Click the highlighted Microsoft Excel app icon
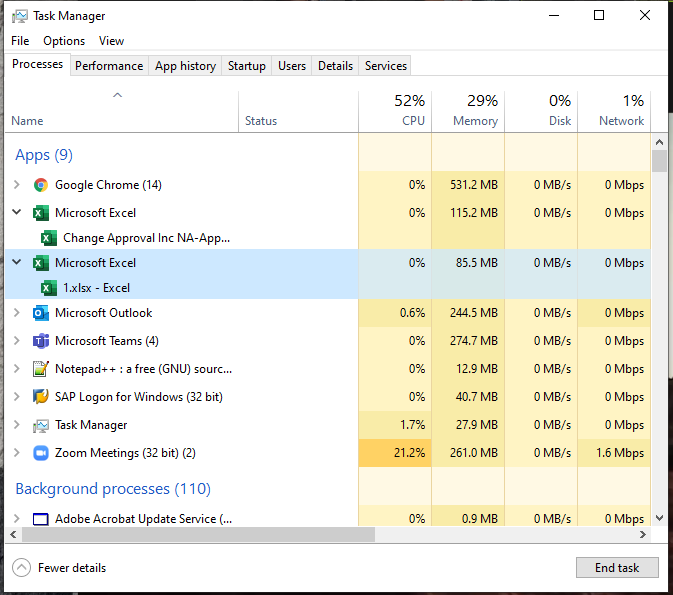This screenshot has width=673, height=595. tap(41, 263)
